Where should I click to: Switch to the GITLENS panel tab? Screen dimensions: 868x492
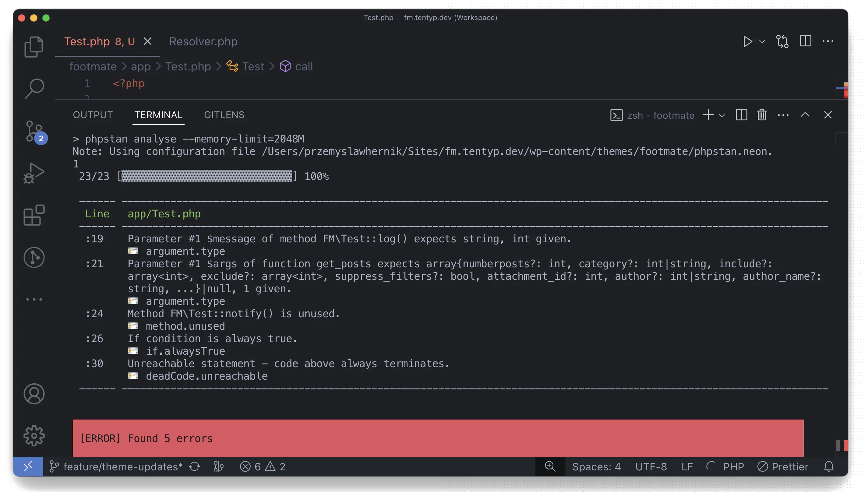224,115
